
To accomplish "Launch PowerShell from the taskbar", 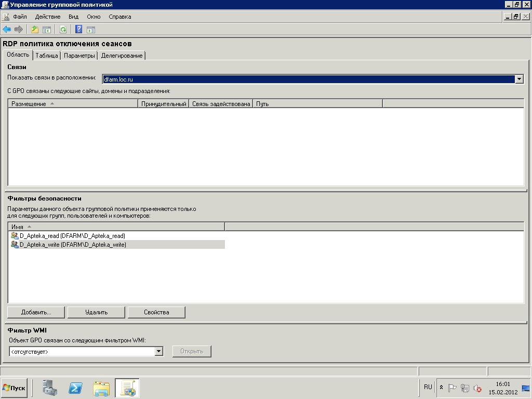I will 75,388.
